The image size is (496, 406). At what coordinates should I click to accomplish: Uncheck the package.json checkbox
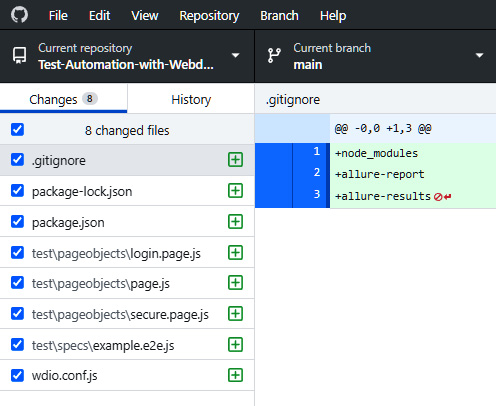click(17, 222)
